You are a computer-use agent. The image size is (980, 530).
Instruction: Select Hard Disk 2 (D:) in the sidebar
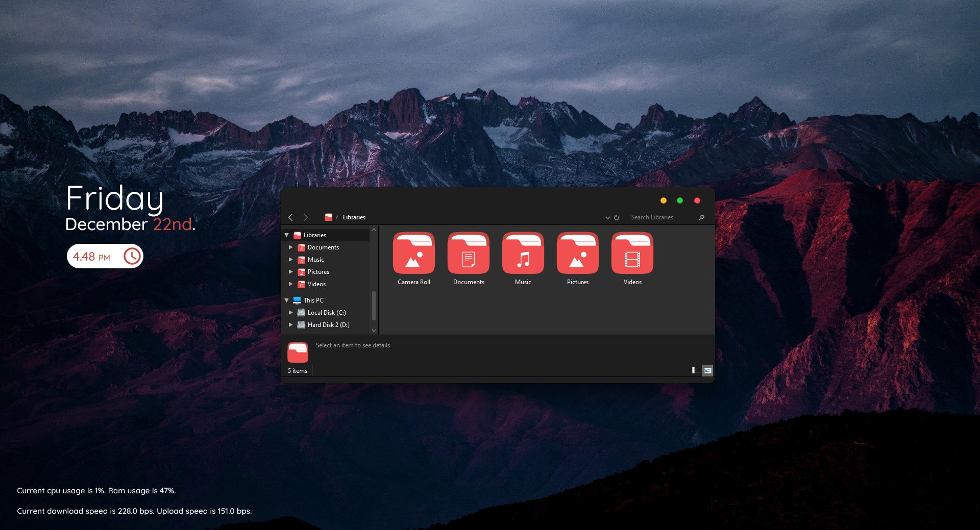[328, 324]
